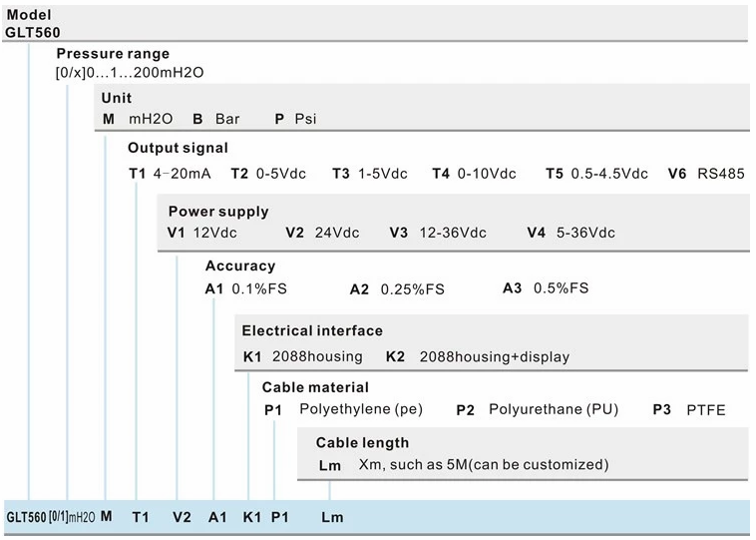Select the '4-20mA' output value
This screenshot has width=756, height=540.
(182, 174)
